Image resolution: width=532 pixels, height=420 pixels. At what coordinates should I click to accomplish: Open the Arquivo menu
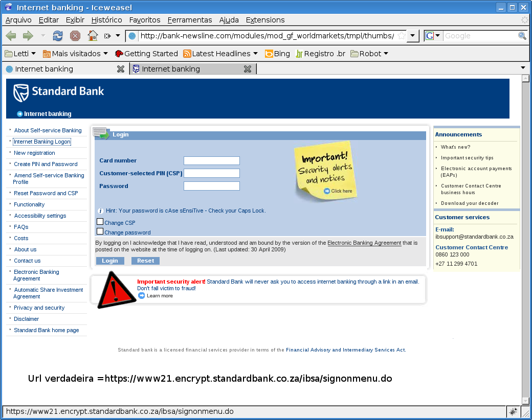coord(18,20)
